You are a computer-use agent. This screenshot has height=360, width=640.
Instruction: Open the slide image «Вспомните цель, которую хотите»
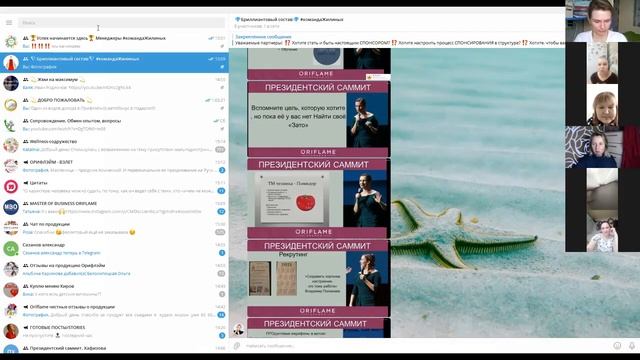coord(318,119)
